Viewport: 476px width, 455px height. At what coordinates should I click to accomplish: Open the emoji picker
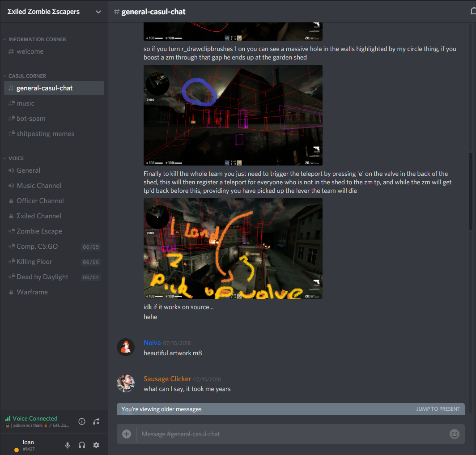pos(454,434)
